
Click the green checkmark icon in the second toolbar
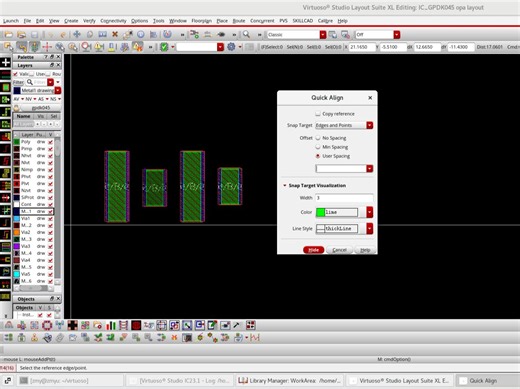tap(164, 47)
